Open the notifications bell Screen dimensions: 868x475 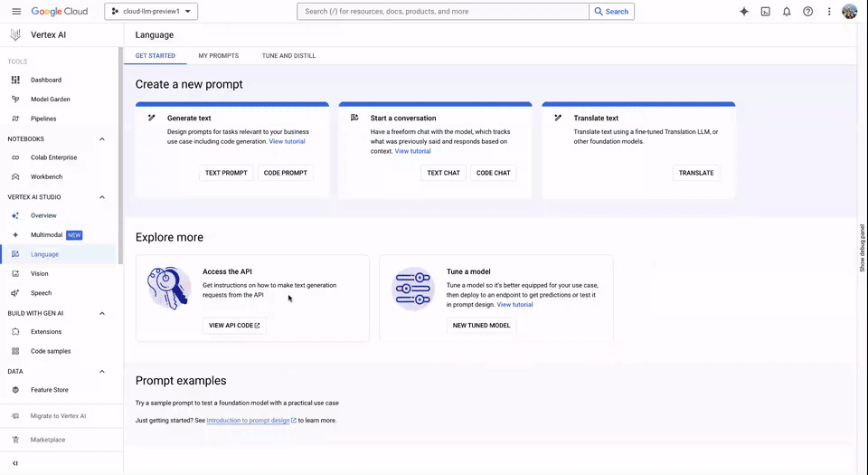[787, 11]
